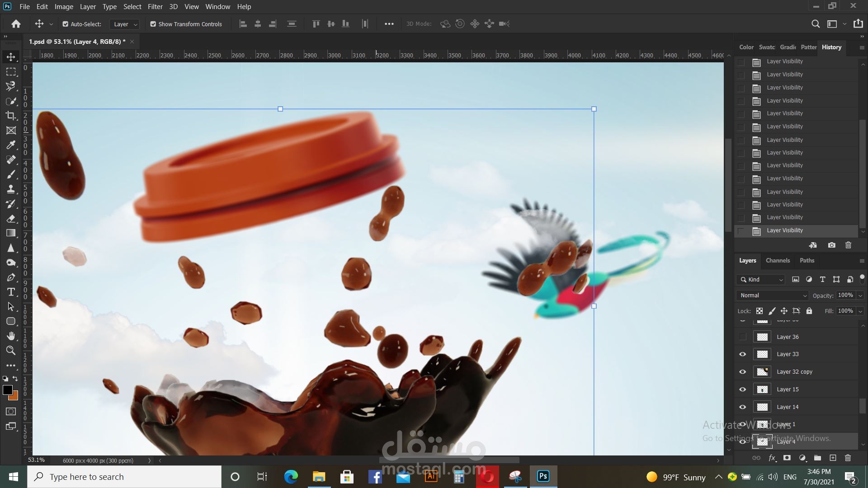Viewport: 868px width, 488px height.
Task: Open the Filter menu
Action: pos(155,7)
